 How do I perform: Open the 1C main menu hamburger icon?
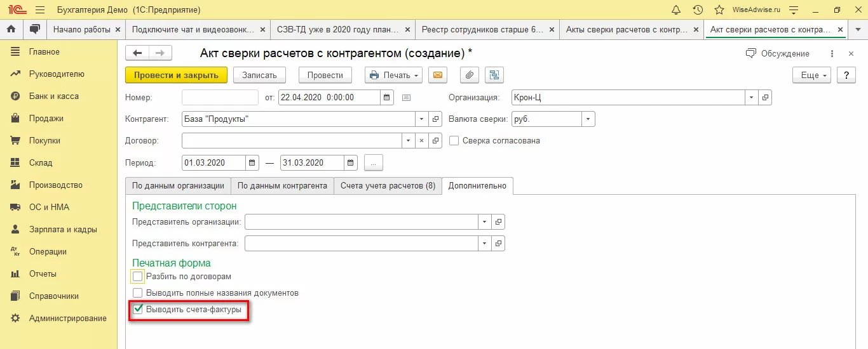point(40,10)
